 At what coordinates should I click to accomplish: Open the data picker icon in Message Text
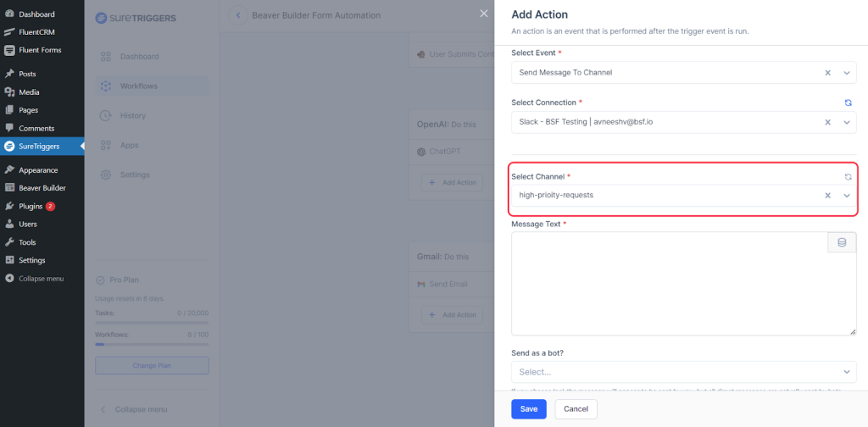841,242
